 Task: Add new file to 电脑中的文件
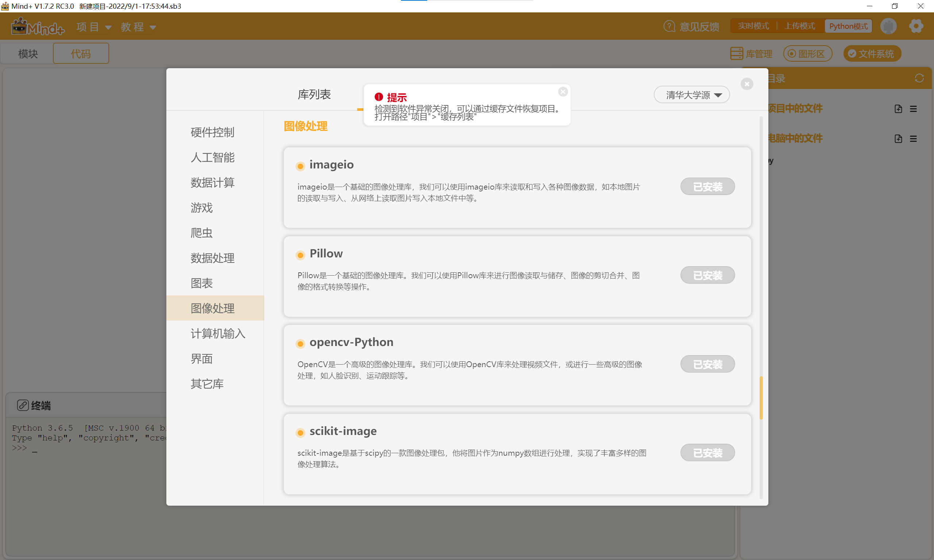(x=898, y=139)
